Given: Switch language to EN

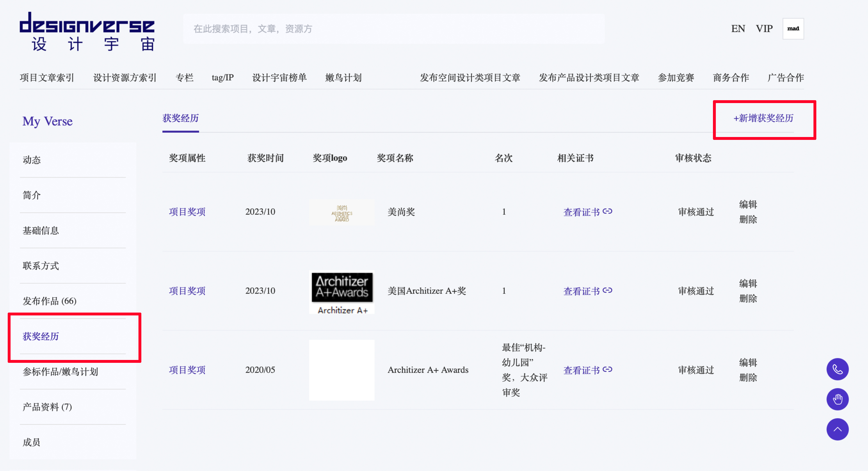Looking at the screenshot, I should [738, 29].
